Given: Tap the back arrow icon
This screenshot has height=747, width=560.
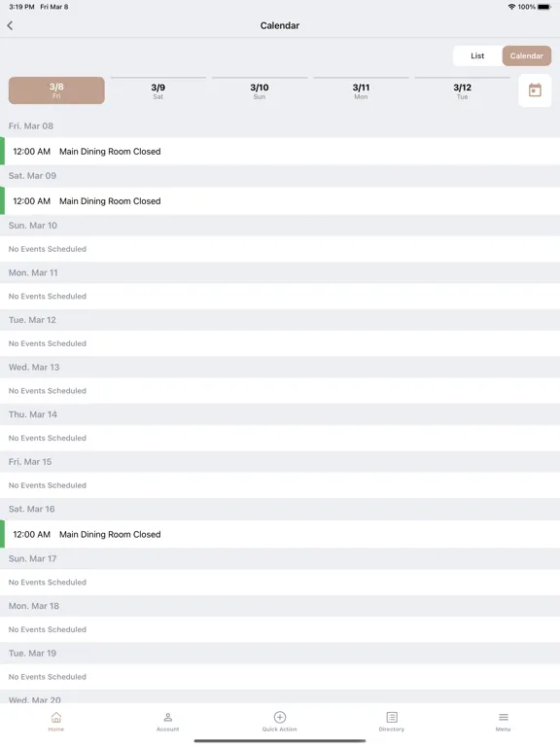Looking at the screenshot, I should coord(10,25).
